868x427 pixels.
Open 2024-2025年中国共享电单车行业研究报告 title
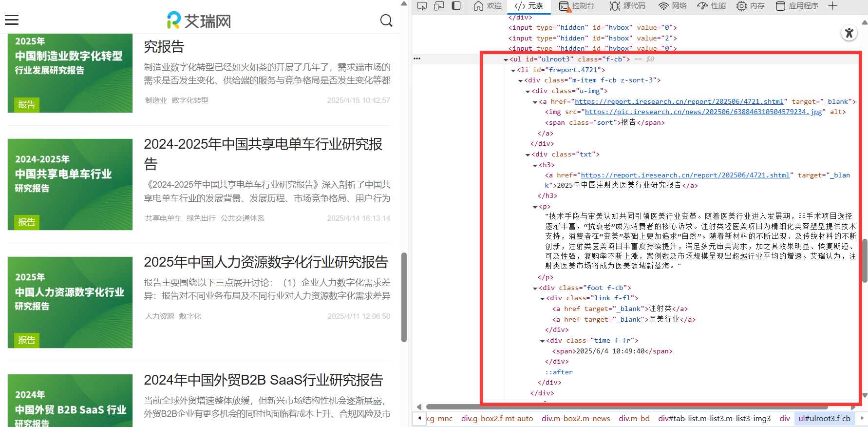263,154
